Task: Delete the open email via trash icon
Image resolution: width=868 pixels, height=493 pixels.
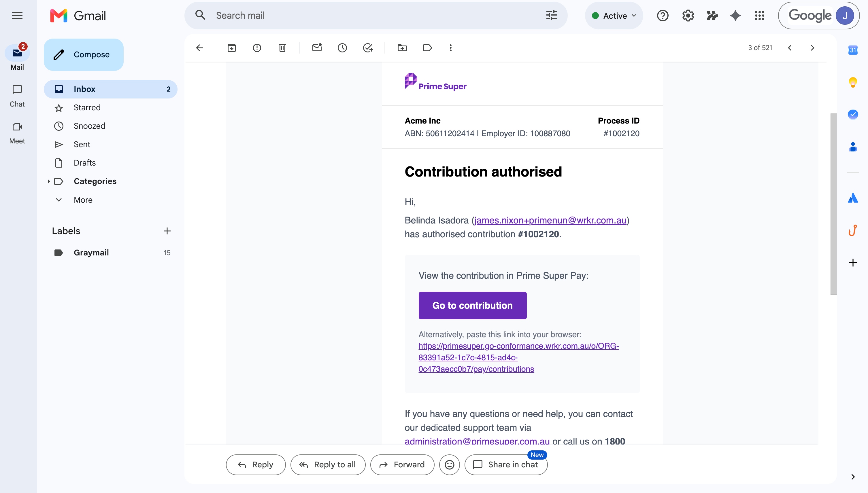Action: [x=282, y=48]
